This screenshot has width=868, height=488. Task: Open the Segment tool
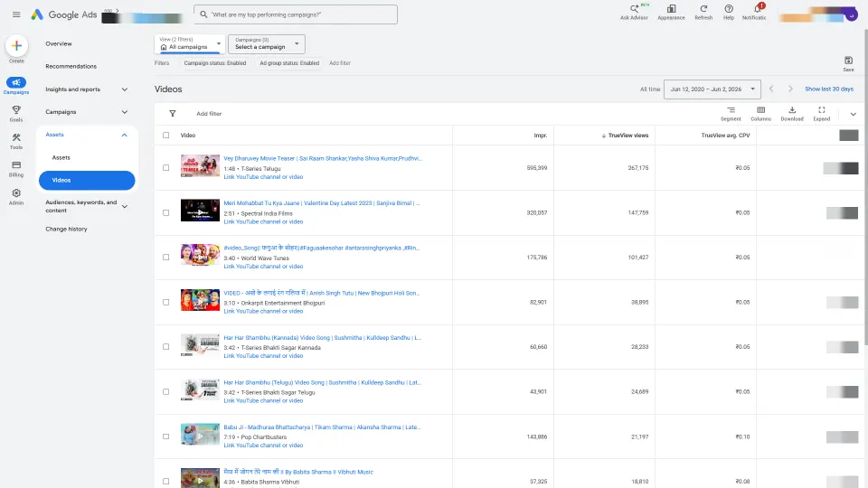(731, 114)
